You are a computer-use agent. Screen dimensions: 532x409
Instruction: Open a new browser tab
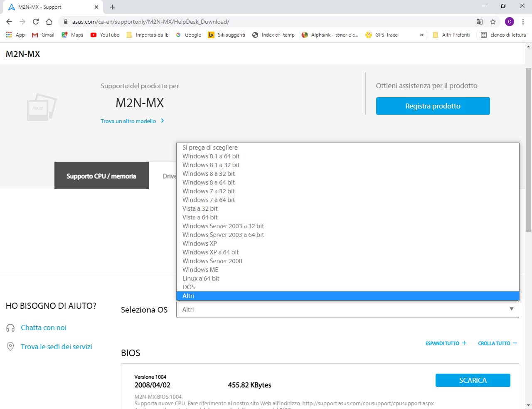click(x=112, y=7)
